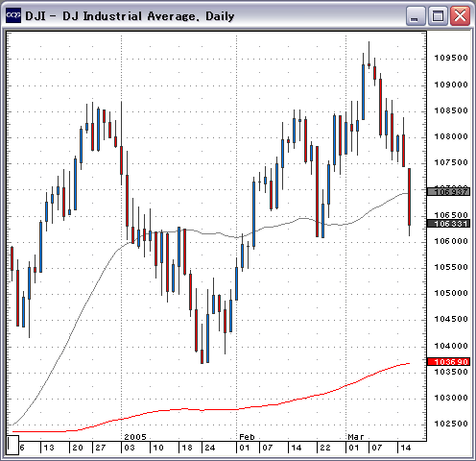The width and height of the screenshot is (476, 461).
Task: Maximize the DJI chart window
Action: (438, 15)
